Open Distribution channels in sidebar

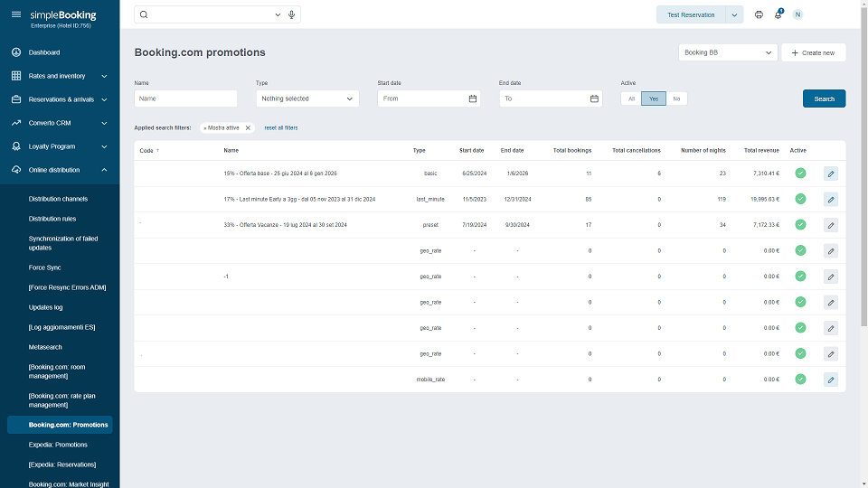tap(58, 199)
